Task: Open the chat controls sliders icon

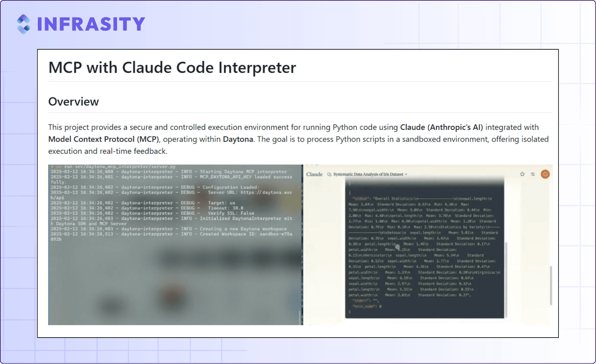Action: click(533, 174)
